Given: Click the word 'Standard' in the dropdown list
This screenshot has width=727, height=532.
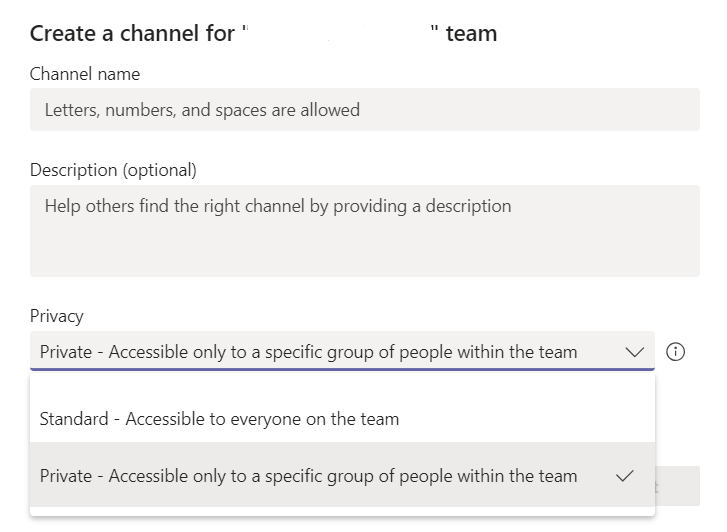Looking at the screenshot, I should coord(74,419).
